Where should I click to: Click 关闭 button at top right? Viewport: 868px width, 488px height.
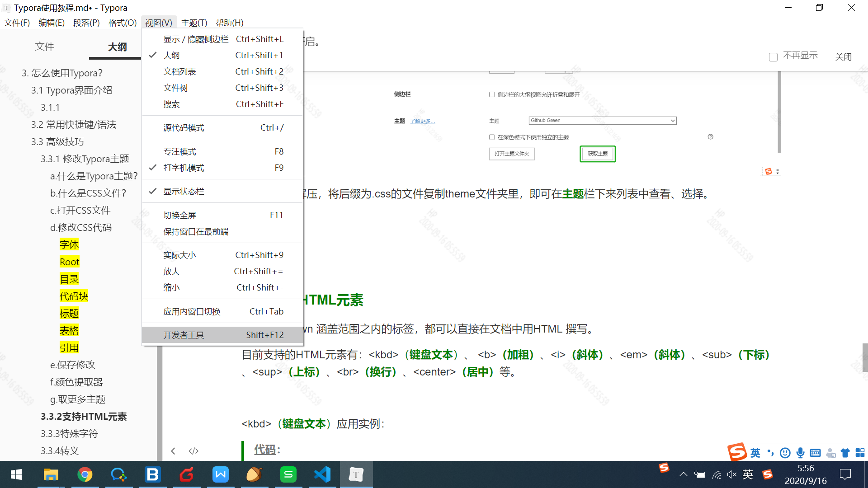(843, 57)
